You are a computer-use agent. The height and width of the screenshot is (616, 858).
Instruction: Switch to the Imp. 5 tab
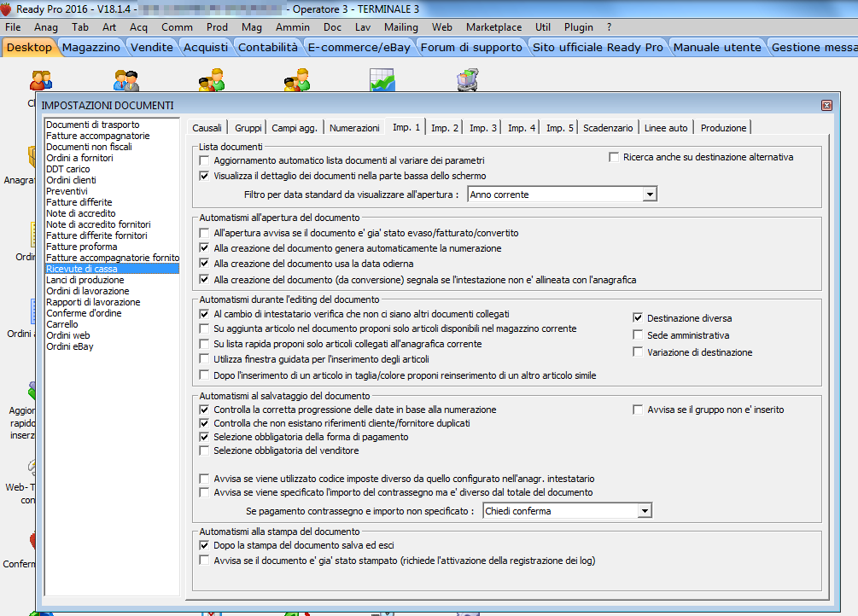coord(560,128)
